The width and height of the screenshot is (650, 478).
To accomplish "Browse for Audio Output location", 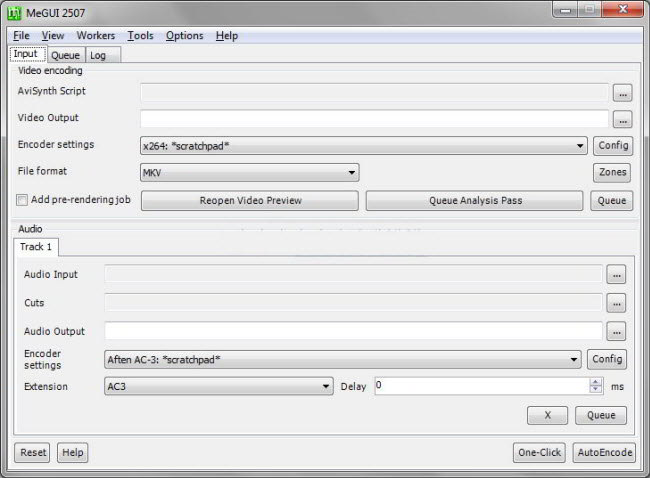I will 616,331.
